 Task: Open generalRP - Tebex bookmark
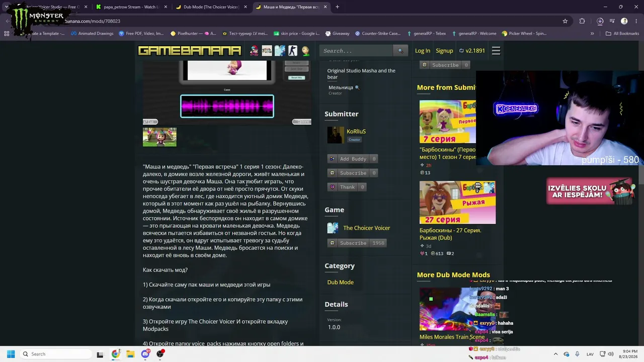click(x=426, y=34)
